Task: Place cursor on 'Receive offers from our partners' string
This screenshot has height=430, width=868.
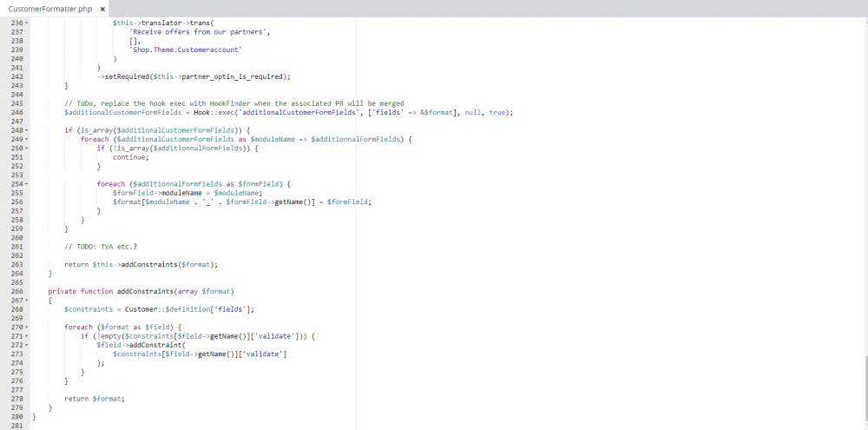Action: click(x=198, y=31)
